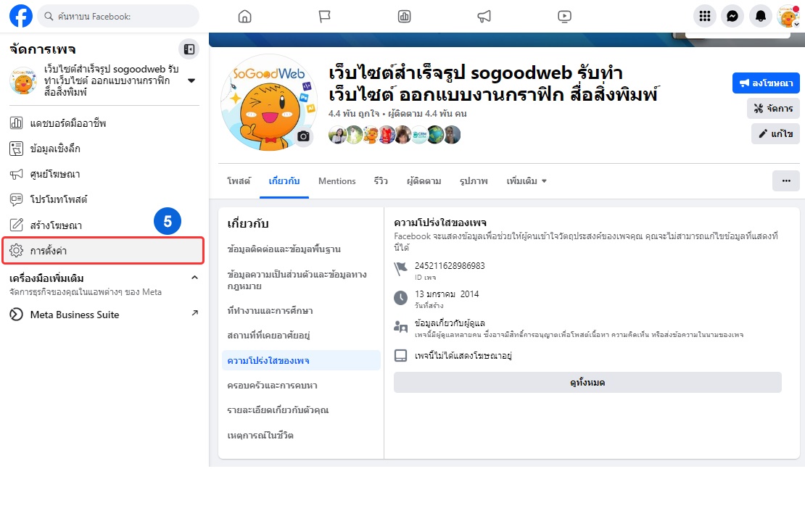Screen dimensions: 805x532
Task: Click the เพจนี้ไม่ได้แสดงโฆษณาอยู่ text
Action: (463, 356)
